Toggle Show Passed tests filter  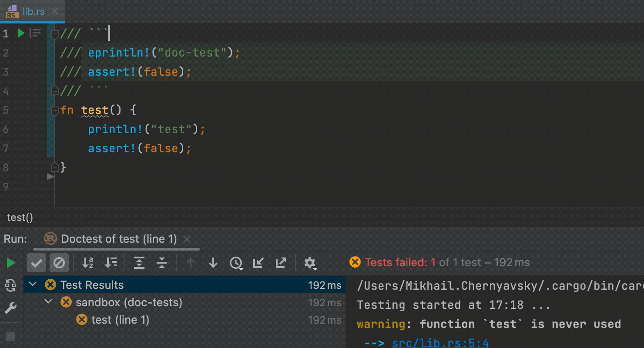(x=37, y=263)
